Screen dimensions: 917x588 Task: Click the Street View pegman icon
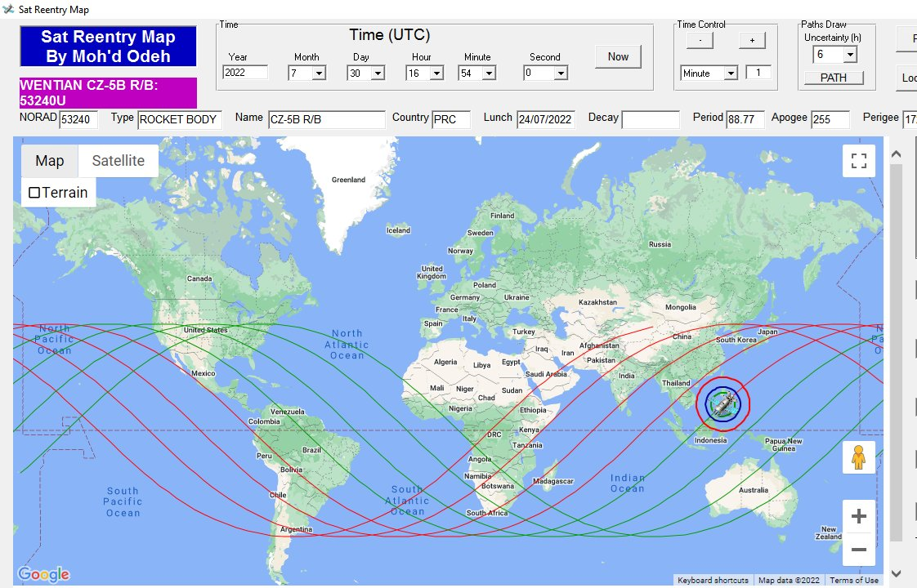tap(858, 458)
